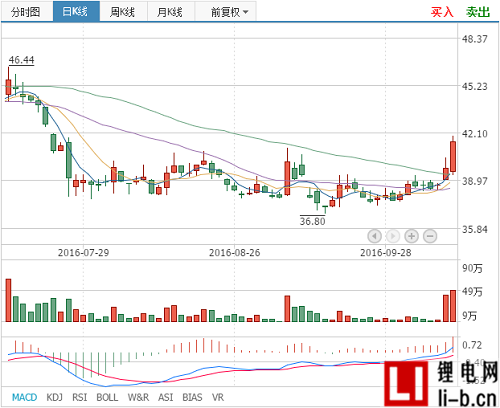The height and width of the screenshot is (408, 500).
Task: Click the 49万 volume axis label
Action: (x=472, y=292)
